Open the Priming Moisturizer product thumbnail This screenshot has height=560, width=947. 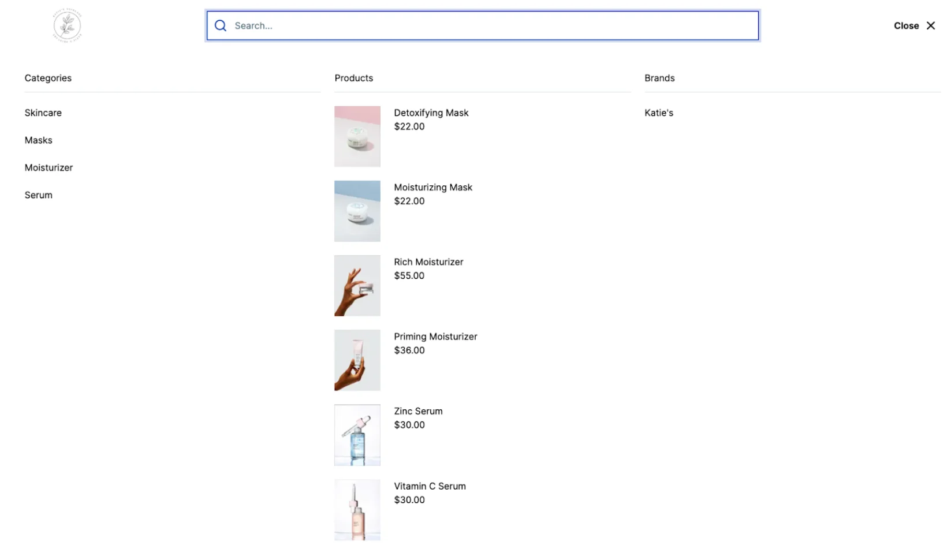(x=357, y=360)
